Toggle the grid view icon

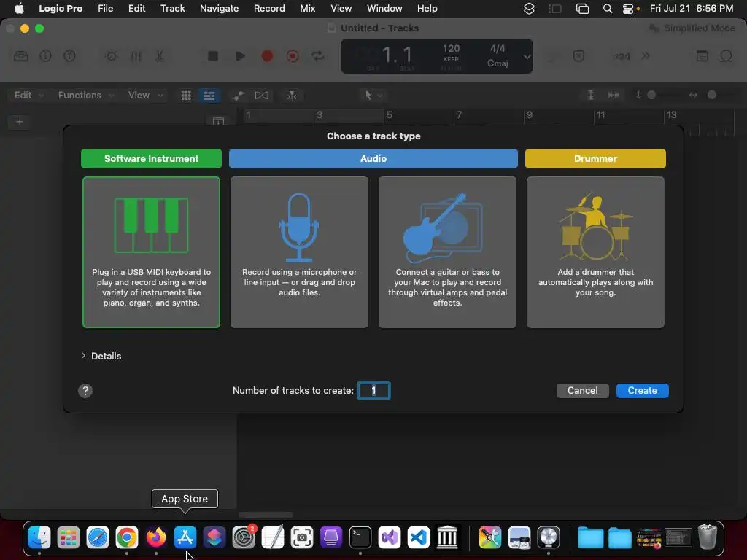(186, 96)
